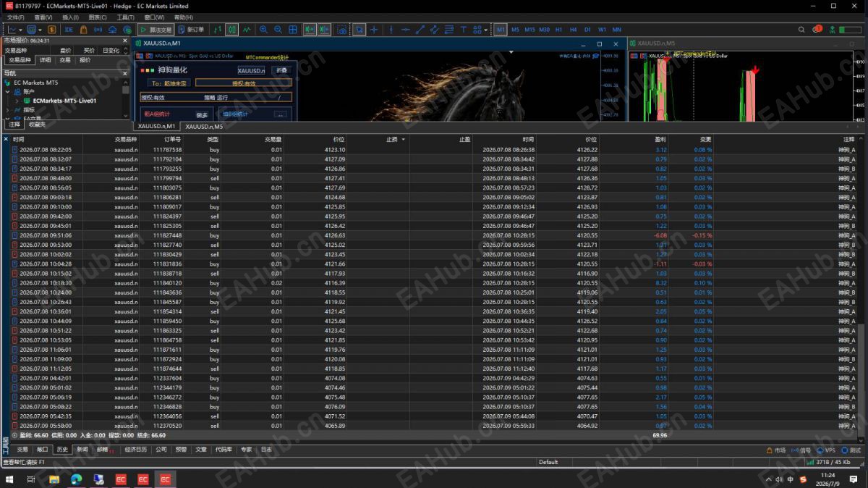Click the VPS button in bottom bar
The height and width of the screenshot is (488, 868).
(x=826, y=450)
